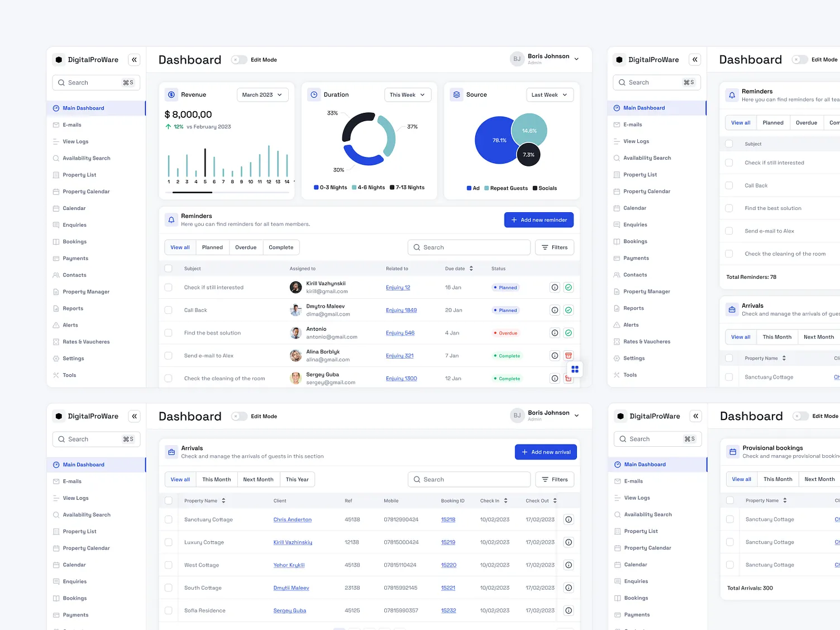Switch to the Overdue tab in Reminders
This screenshot has height=630, width=840.
pyautogui.click(x=246, y=247)
